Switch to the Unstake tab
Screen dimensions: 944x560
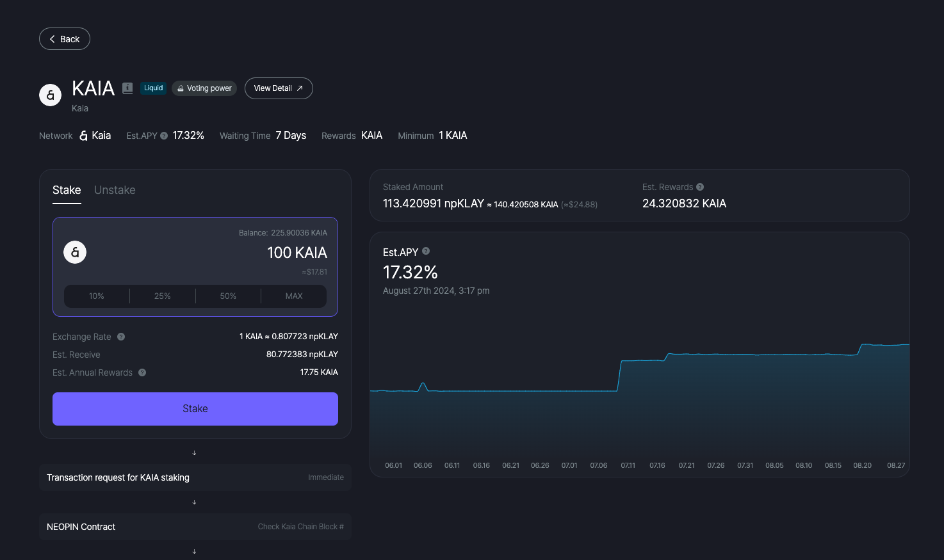[115, 190]
